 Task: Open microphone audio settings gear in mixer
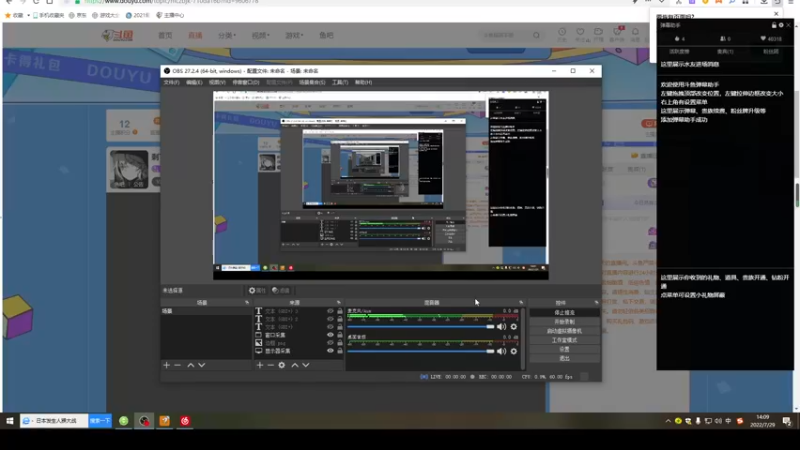click(x=514, y=327)
